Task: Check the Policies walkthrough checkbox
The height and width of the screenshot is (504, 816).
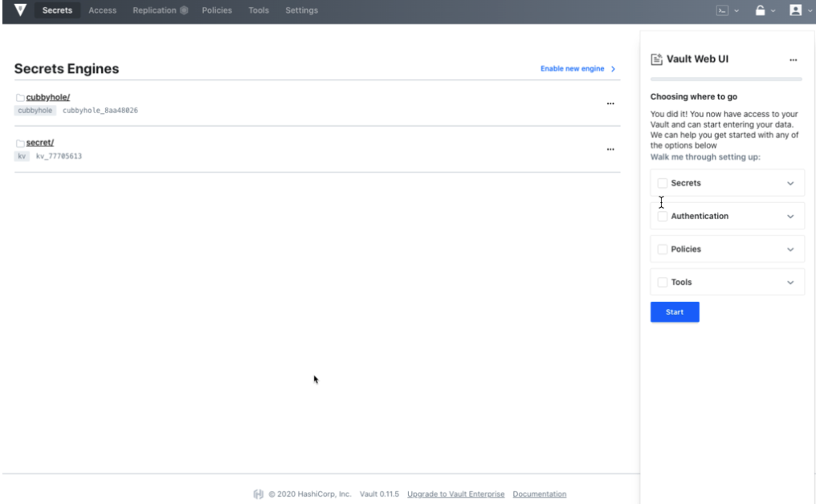Action: [x=663, y=249]
